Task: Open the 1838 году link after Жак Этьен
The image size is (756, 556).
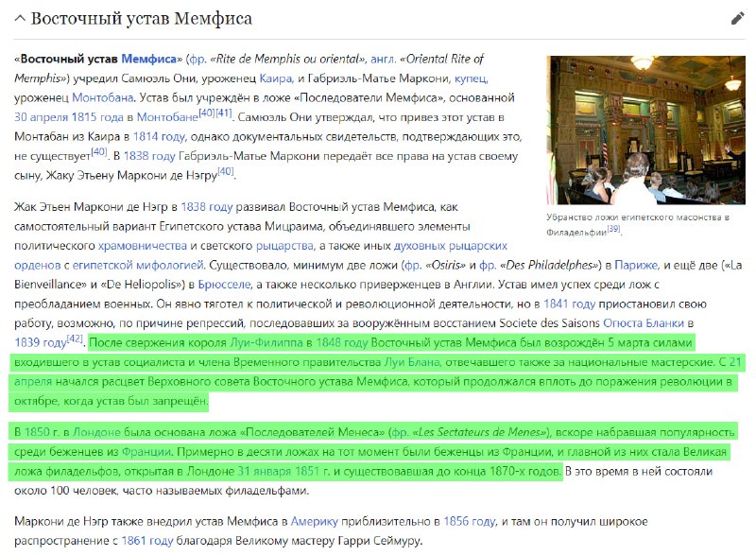Action: click(207, 207)
